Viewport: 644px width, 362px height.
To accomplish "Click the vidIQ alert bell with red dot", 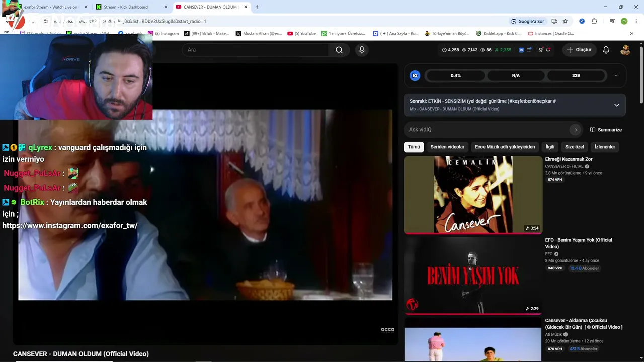I will [x=548, y=50].
